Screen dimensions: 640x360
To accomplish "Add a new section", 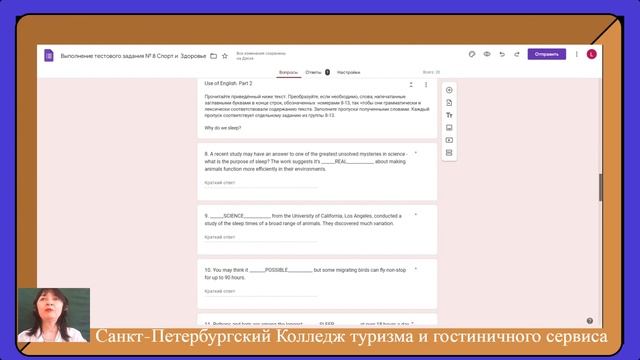I will pos(449,153).
